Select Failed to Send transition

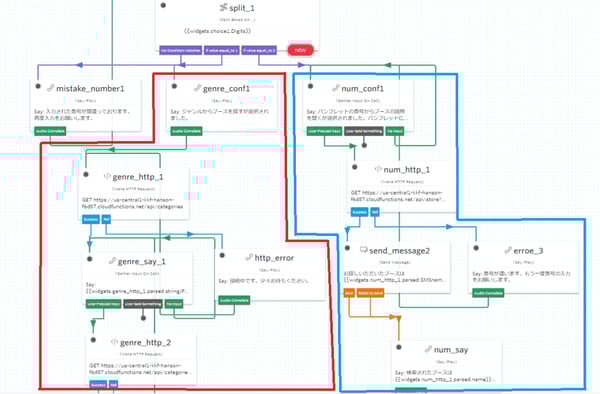[370, 293]
